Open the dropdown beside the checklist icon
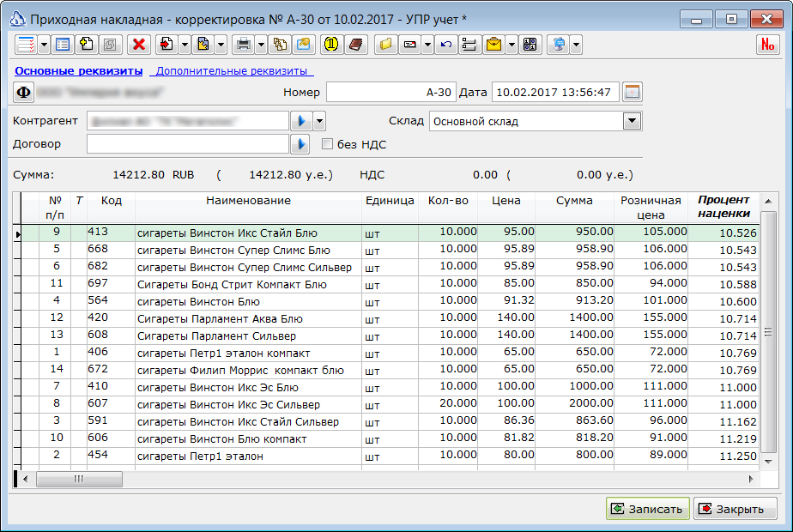793x532 pixels. pos(44,45)
